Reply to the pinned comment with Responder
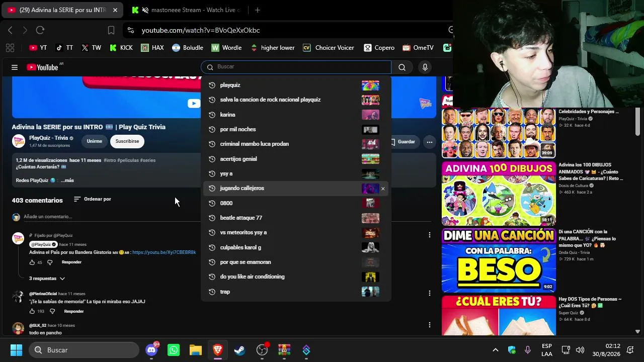 pyautogui.click(x=71, y=262)
